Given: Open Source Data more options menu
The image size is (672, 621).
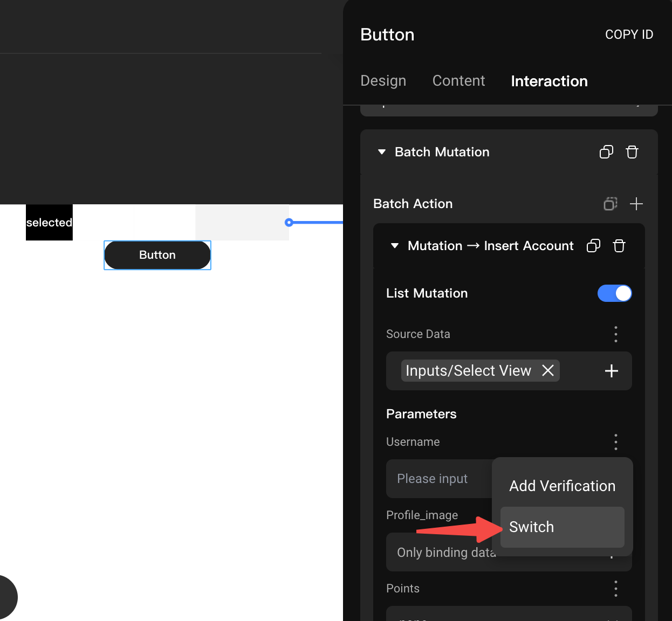Looking at the screenshot, I should 615,334.
